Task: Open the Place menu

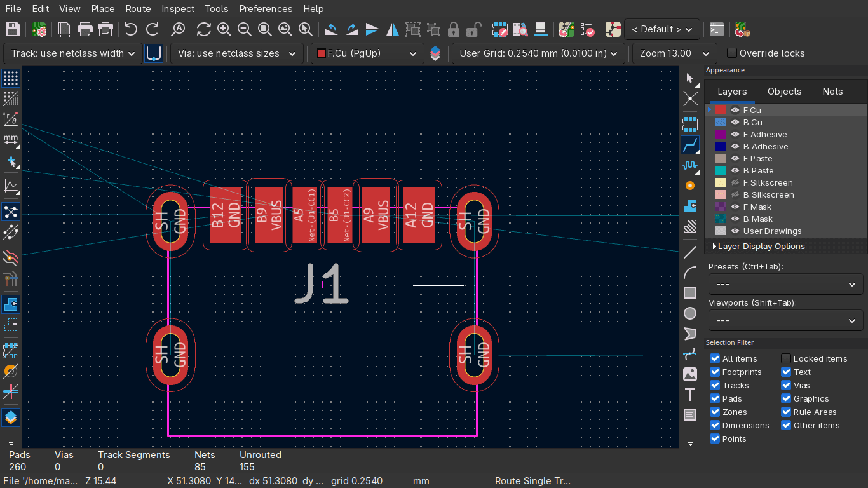Action: [102, 9]
